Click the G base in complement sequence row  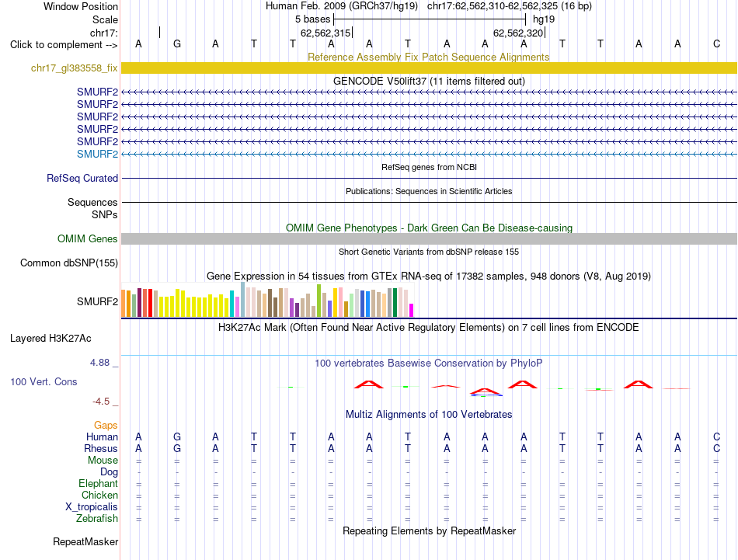pos(177,43)
